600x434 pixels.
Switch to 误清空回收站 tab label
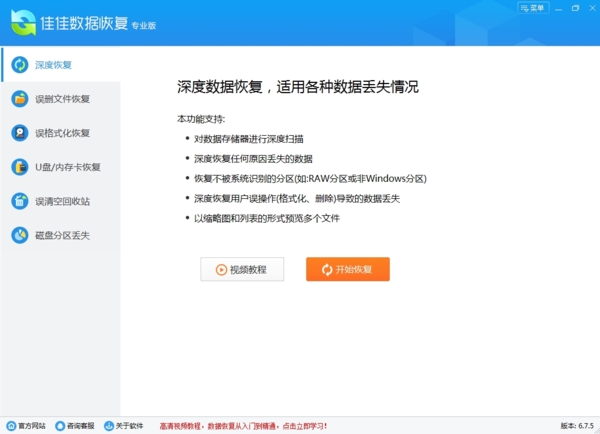pos(63,201)
